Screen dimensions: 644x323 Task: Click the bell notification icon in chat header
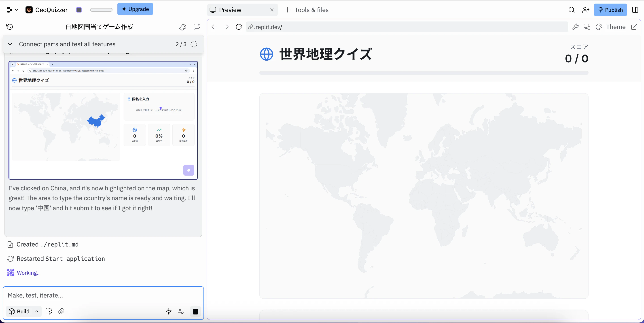pyautogui.click(x=183, y=27)
